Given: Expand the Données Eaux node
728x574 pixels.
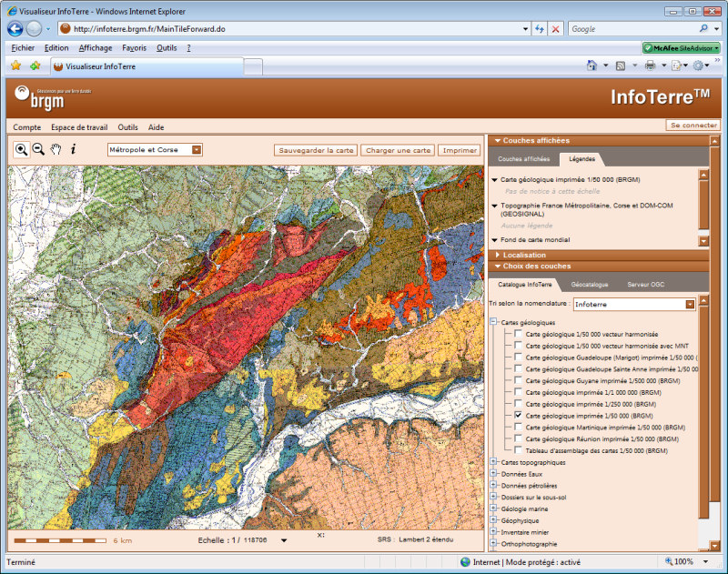Looking at the screenshot, I should click(x=493, y=473).
